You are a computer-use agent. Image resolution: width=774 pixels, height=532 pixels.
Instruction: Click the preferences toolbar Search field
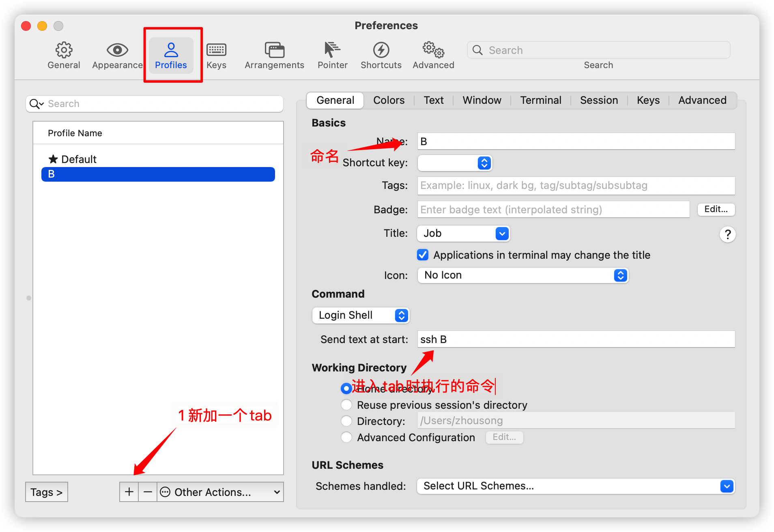coord(599,50)
